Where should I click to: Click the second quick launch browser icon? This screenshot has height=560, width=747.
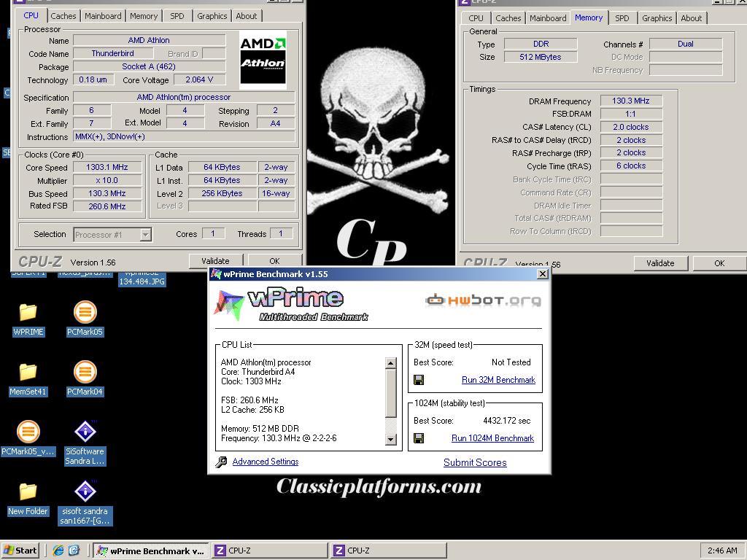[x=74, y=551]
